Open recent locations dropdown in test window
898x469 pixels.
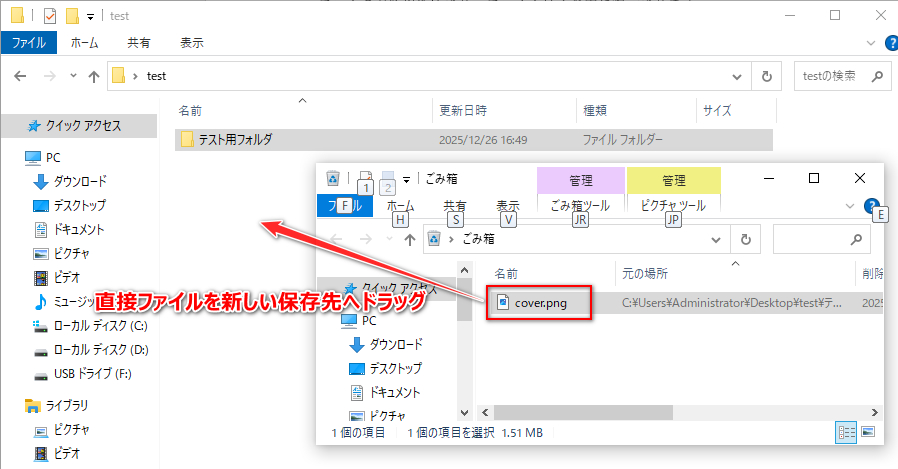tap(73, 76)
